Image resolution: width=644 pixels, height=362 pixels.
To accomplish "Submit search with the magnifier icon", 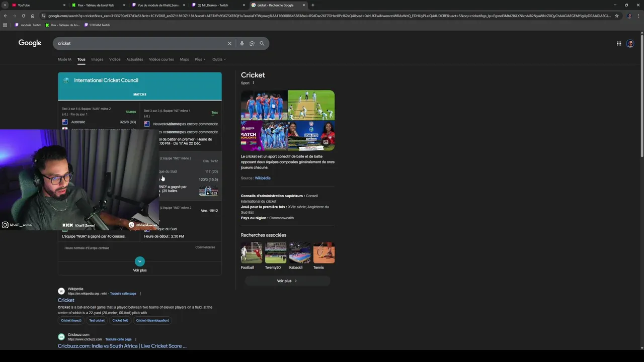I will [x=262, y=43].
